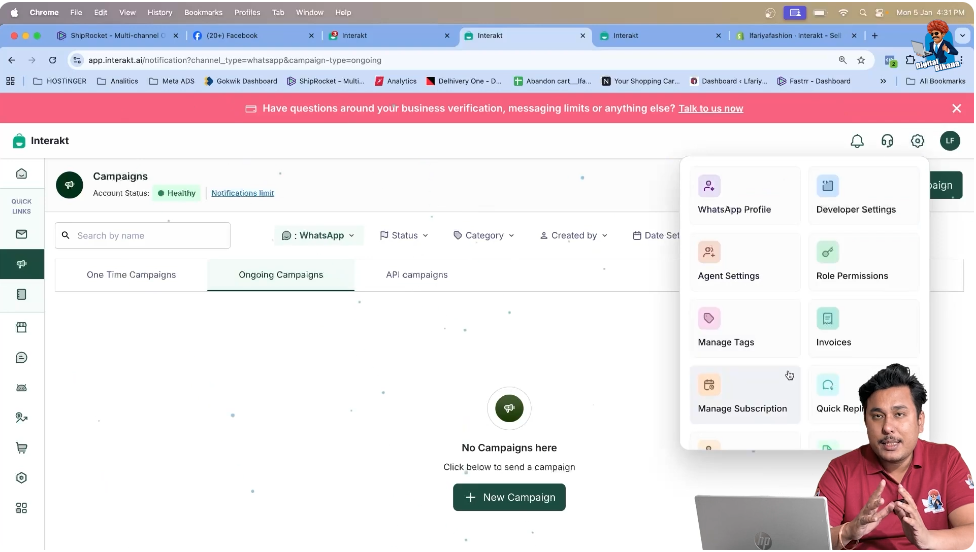Open the sidebar home icon
This screenshot has height=552, width=976.
coord(22,174)
